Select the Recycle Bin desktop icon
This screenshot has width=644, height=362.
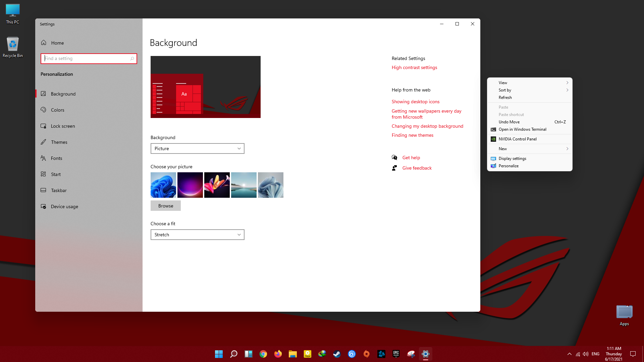[13, 47]
